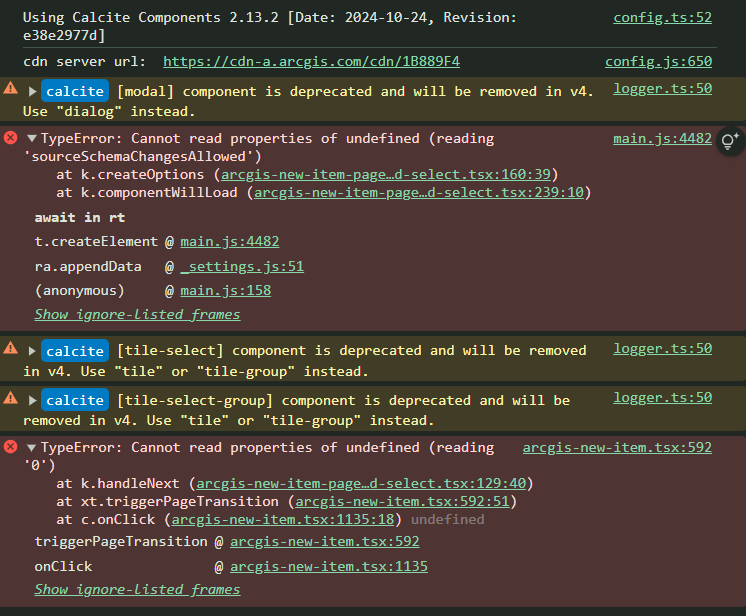Collapse the TypeError reading '0' stack trace

point(32,448)
